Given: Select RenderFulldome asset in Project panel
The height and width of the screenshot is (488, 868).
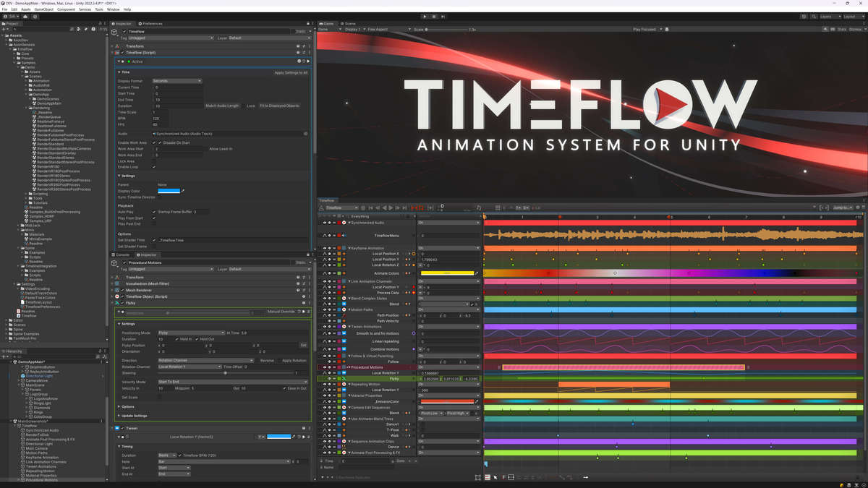Looking at the screenshot, I should (51, 129).
